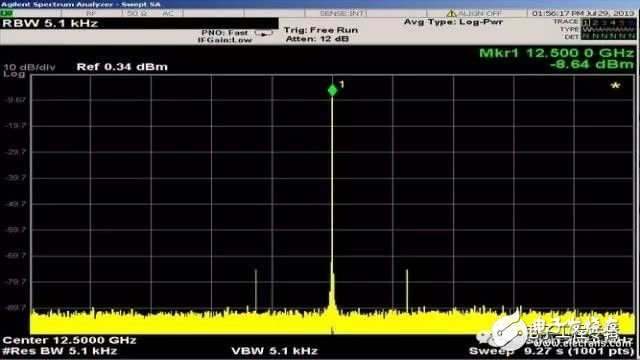
Task: Click the trace TYPE waveform icons row
Action: coord(609,29)
